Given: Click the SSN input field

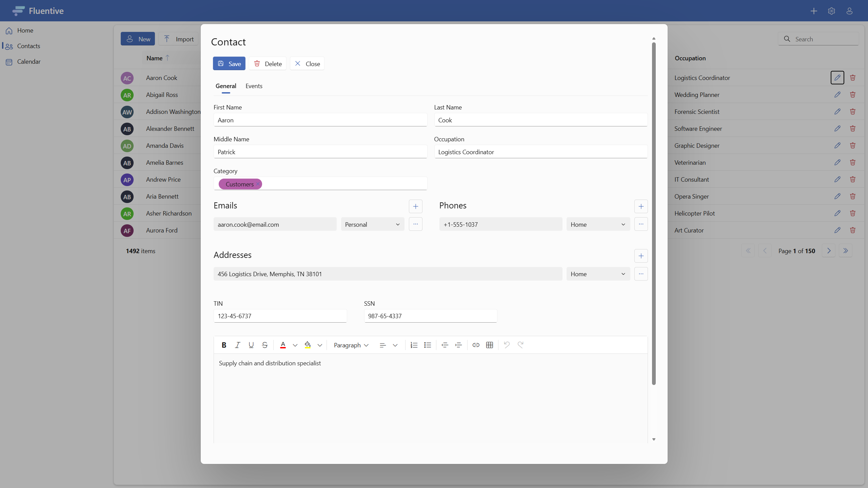Looking at the screenshot, I should pyautogui.click(x=431, y=316).
